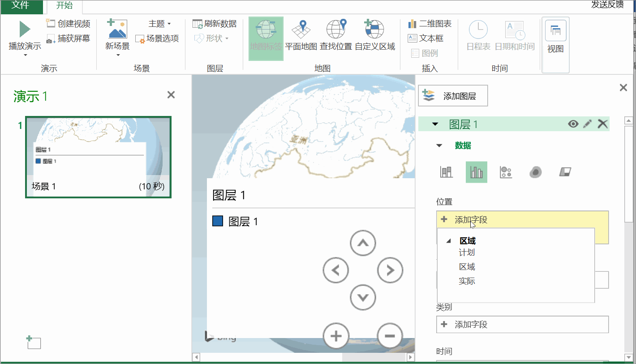Insert a 二维图表 2D chart
The height and width of the screenshot is (364, 636).
[430, 24]
